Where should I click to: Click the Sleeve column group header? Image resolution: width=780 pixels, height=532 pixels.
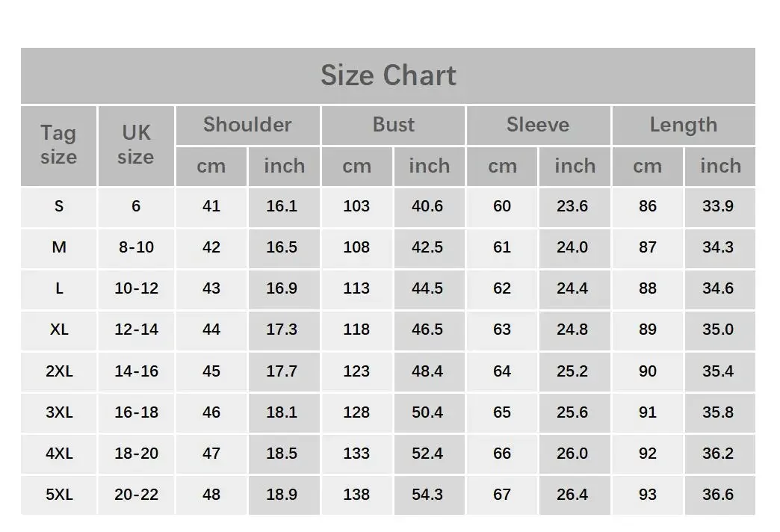click(x=538, y=126)
